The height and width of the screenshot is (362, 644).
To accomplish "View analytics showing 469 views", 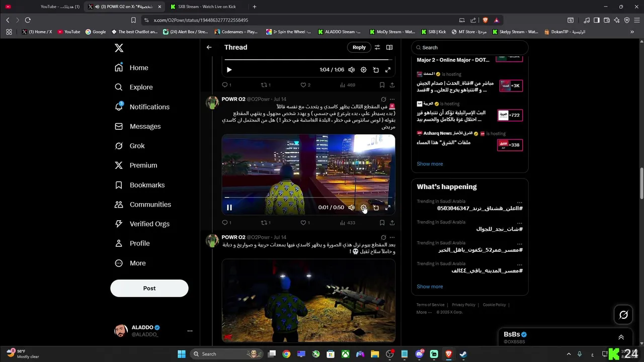I will [x=347, y=85].
